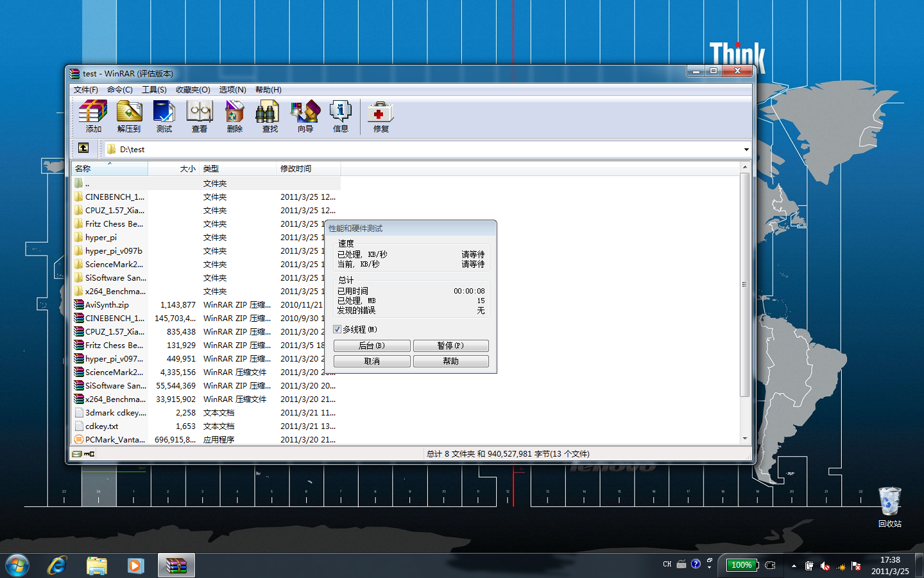Select the 3dmark cdkey... text file
The width and height of the screenshot is (924, 578).
coord(206,413)
